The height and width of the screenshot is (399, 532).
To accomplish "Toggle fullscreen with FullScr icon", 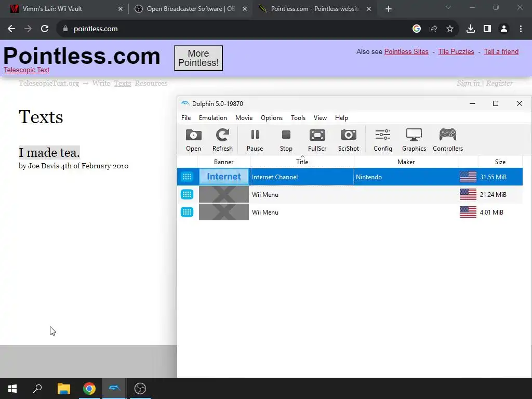I will (x=317, y=140).
